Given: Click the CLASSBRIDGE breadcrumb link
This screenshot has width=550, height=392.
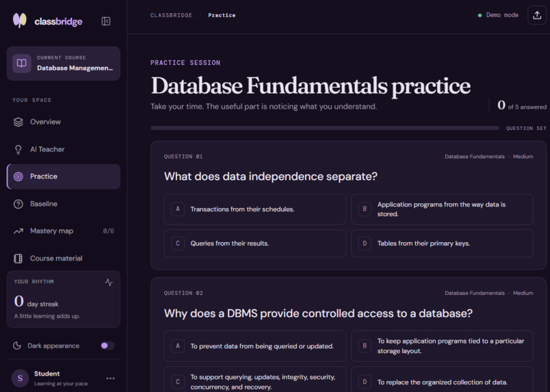Looking at the screenshot, I should coord(171,16).
